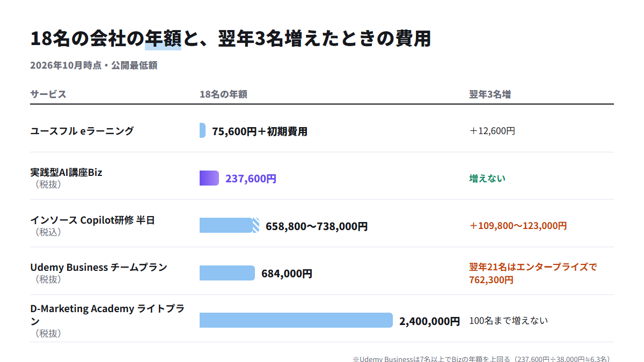644x362 pixels.
Task: Click the small bar for ユースフル eラーニング
Action: point(202,130)
